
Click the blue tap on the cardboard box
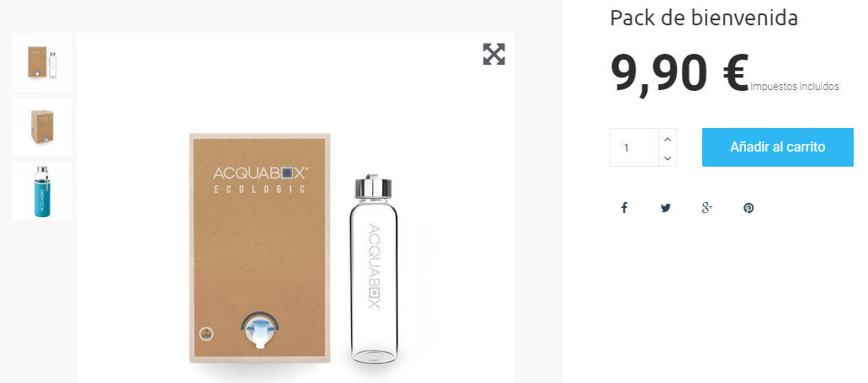tap(259, 332)
